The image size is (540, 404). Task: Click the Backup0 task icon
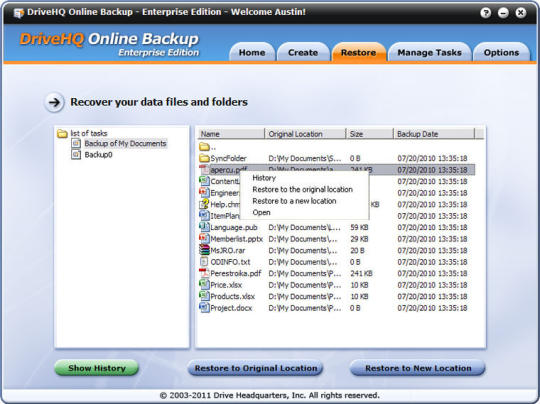[x=76, y=154]
